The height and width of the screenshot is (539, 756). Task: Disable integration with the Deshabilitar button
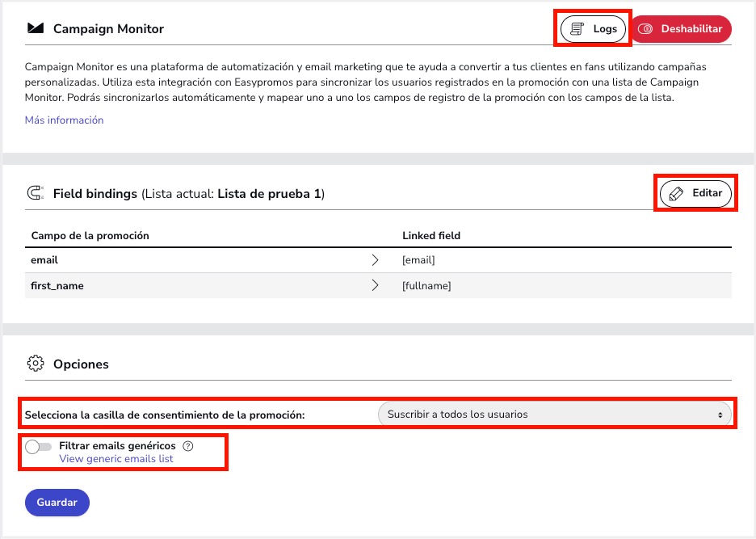coord(680,29)
